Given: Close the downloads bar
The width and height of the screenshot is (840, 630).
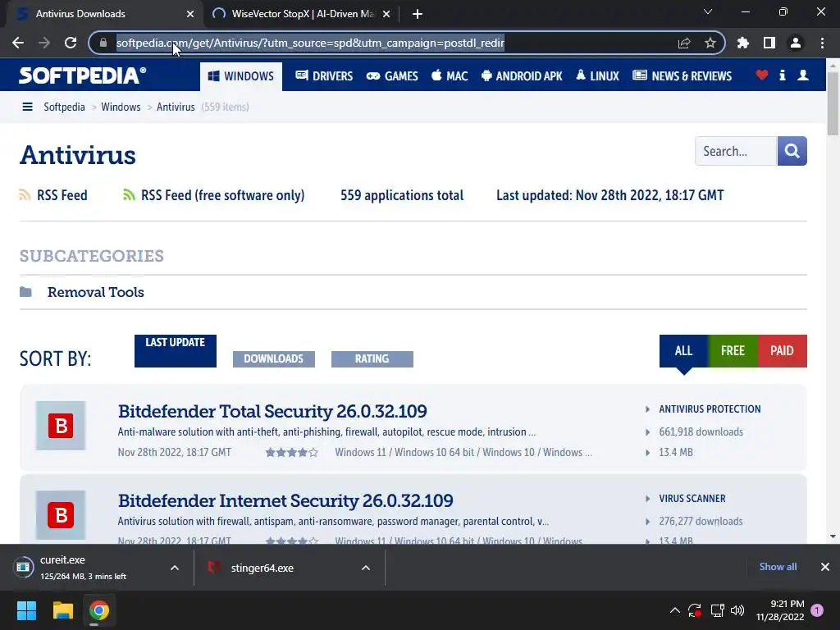Looking at the screenshot, I should (825, 567).
